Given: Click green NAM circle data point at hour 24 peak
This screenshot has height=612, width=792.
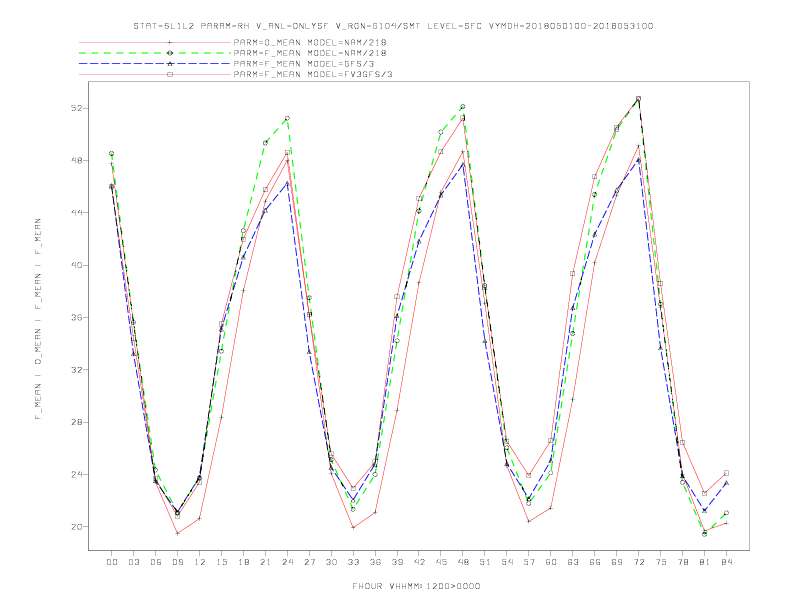Looking at the screenshot, I should 287,118.
